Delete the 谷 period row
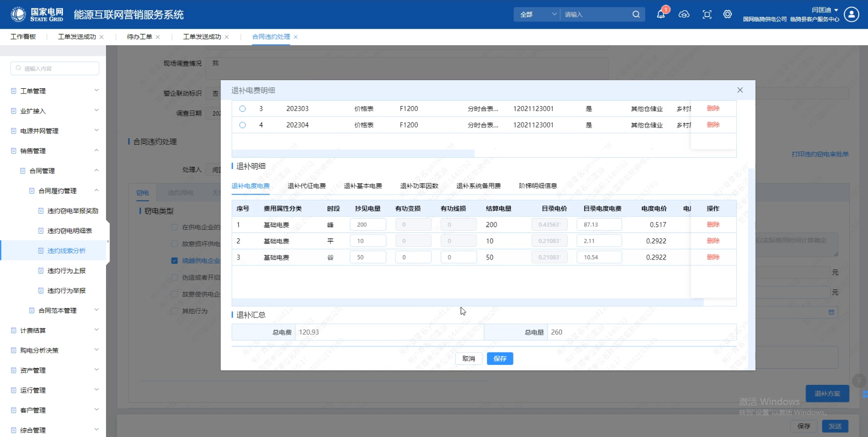The image size is (868, 437). [x=713, y=257]
